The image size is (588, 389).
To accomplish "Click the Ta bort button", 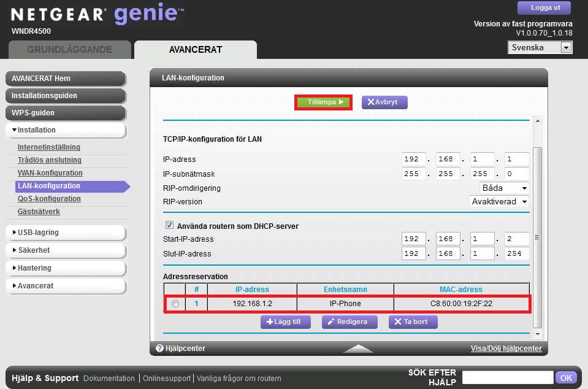I will [413, 322].
